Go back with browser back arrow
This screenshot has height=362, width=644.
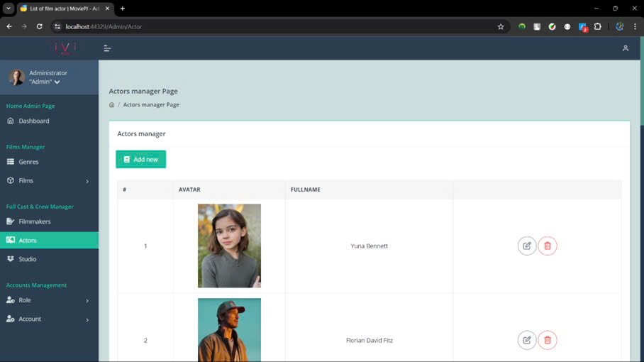9,27
